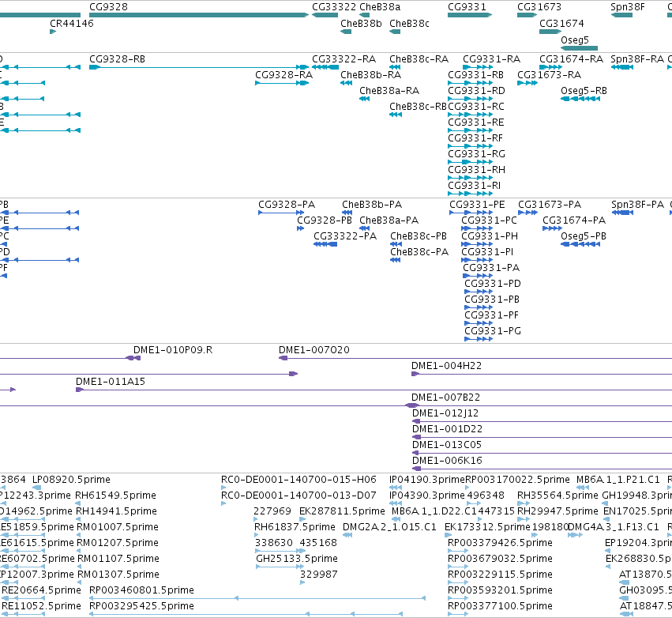Click transcript CG31674-RA
The height and width of the screenshot is (618, 672).
[550, 67]
